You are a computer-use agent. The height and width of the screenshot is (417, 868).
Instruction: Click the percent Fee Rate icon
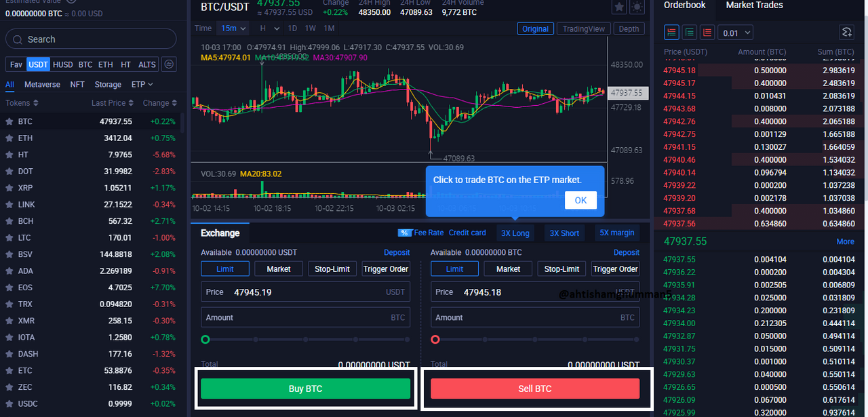click(x=405, y=233)
